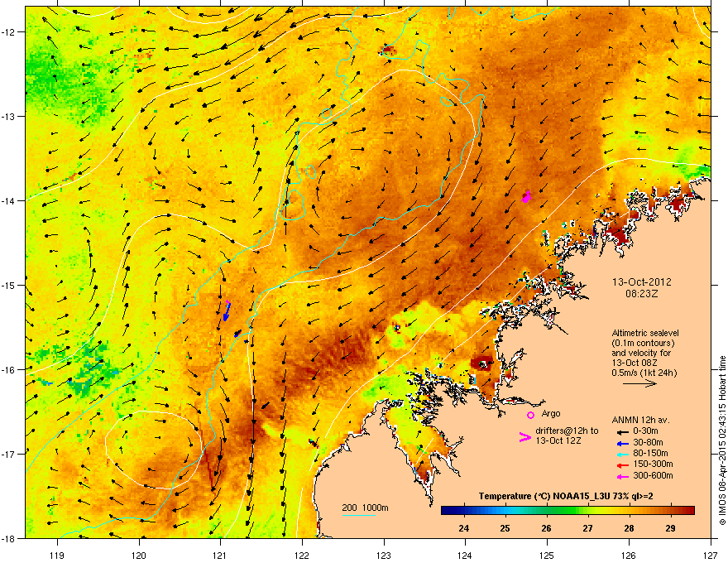Click the colorbar value 27
Viewport: 728px width, 563px height.
pyautogui.click(x=588, y=528)
